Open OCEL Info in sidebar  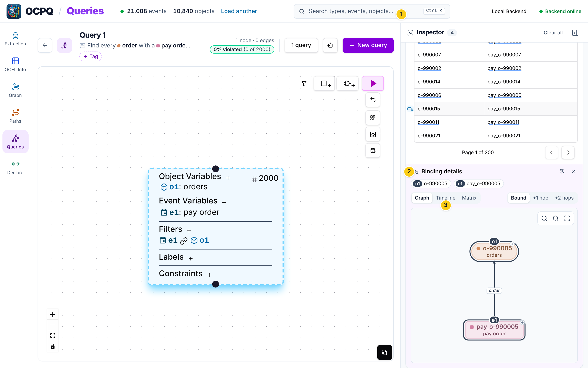click(15, 65)
